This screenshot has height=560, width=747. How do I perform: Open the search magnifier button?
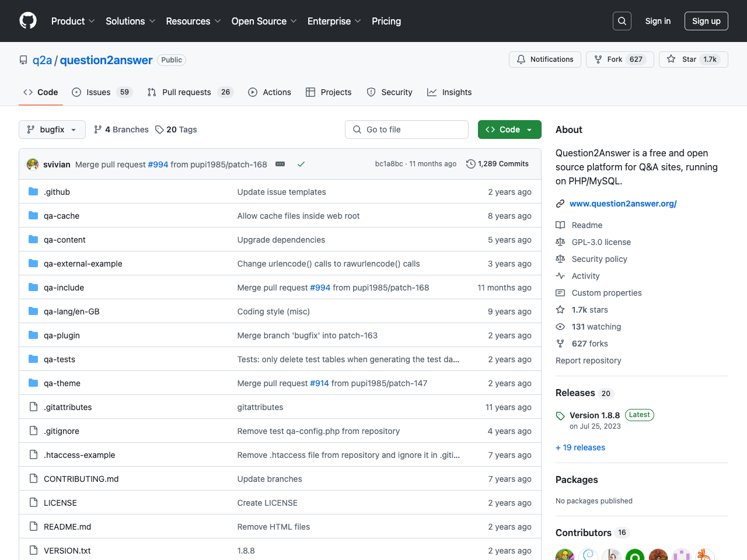point(622,21)
